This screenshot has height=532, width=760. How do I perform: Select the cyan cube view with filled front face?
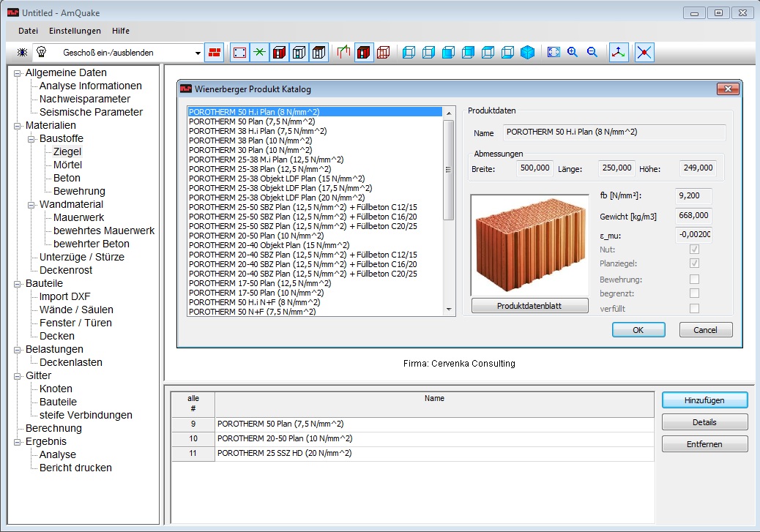click(x=449, y=53)
